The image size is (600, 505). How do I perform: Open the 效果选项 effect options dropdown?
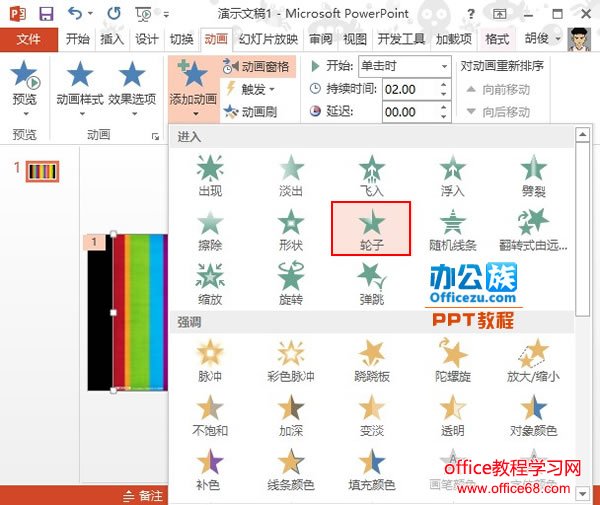pyautogui.click(x=132, y=87)
